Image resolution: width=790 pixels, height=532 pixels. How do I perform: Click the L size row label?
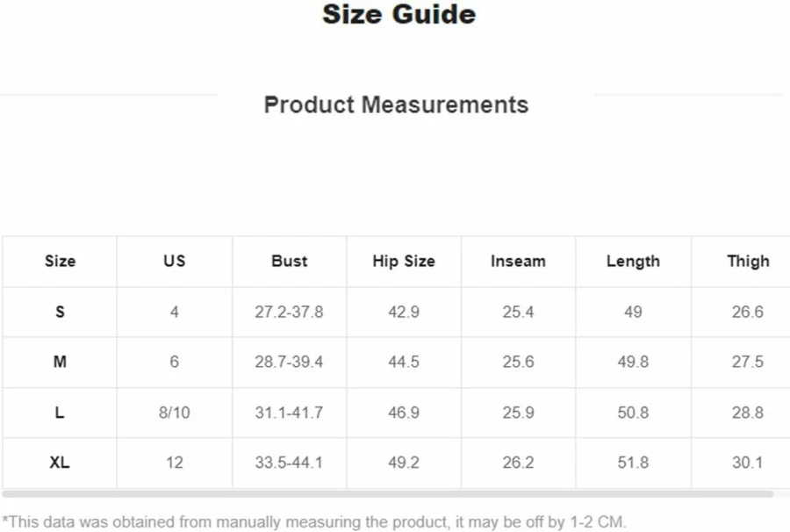click(x=60, y=413)
